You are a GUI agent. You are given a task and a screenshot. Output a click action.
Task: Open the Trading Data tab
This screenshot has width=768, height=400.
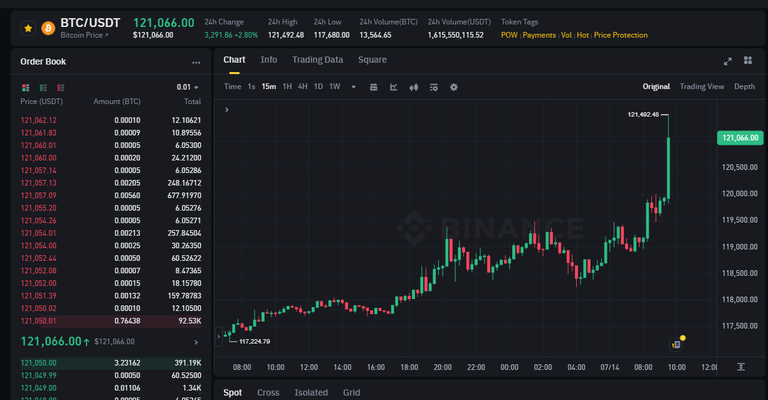pyautogui.click(x=317, y=60)
